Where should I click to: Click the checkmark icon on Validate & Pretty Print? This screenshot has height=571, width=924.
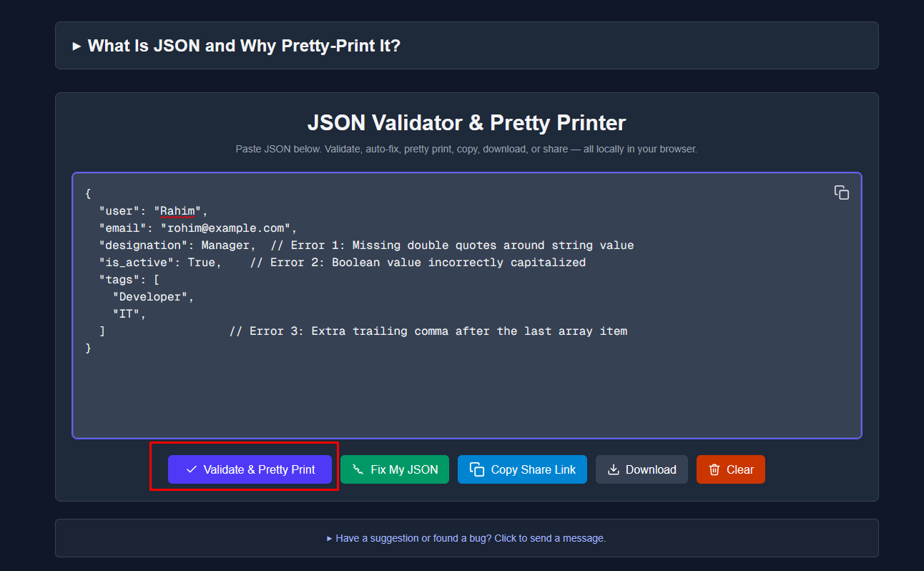(190, 469)
